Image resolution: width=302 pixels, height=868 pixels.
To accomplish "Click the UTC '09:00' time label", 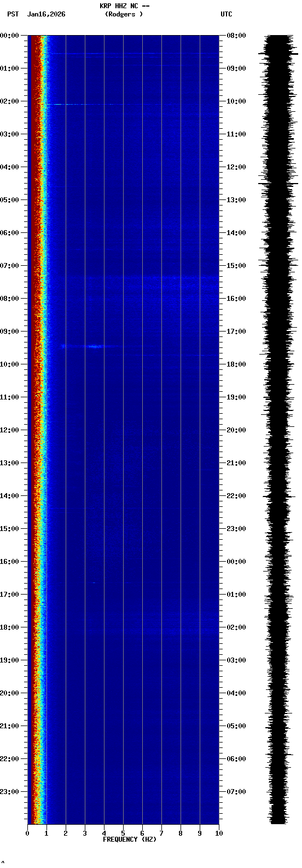I will pyautogui.click(x=236, y=68).
